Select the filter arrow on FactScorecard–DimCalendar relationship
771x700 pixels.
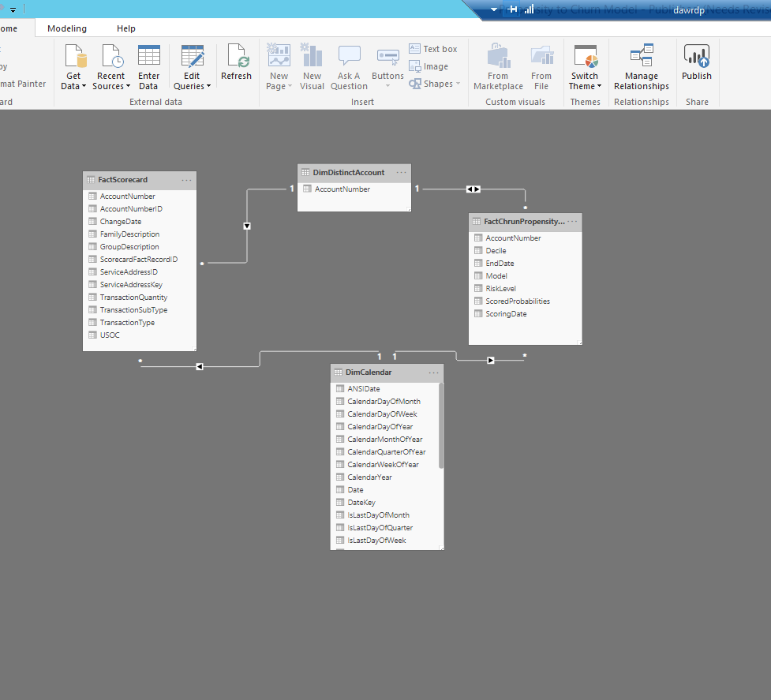pos(199,367)
